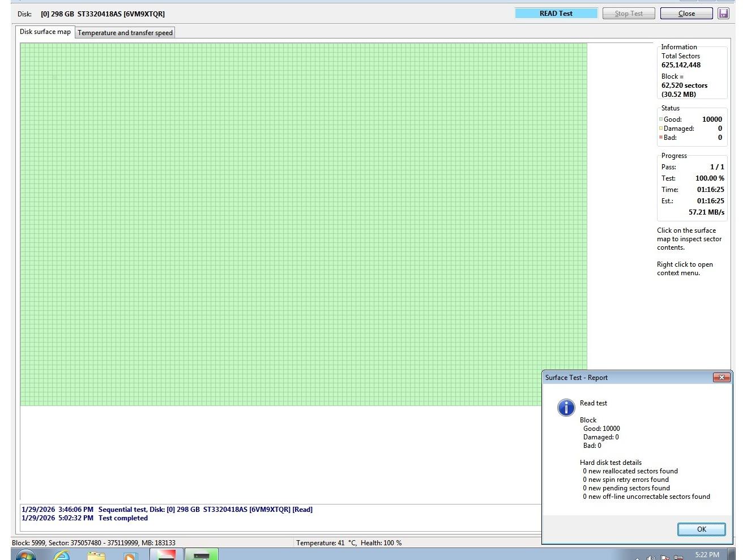Click the information icon in report dialog
747x560 pixels.
(566, 407)
